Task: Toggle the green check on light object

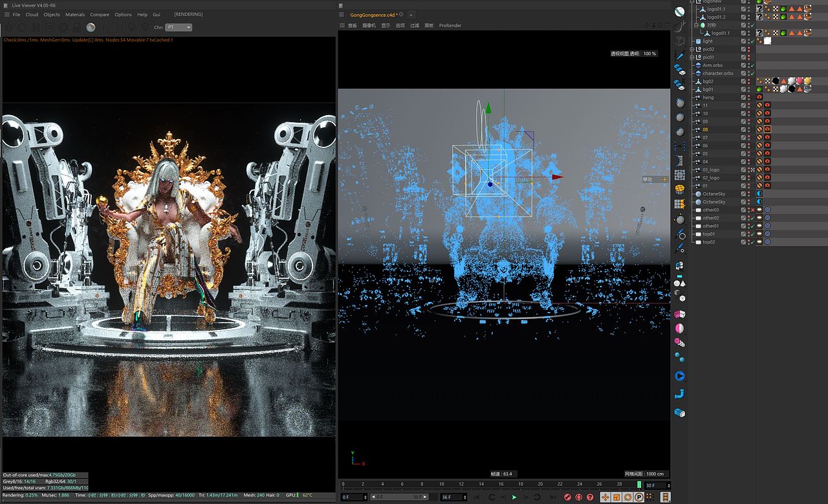Action: 752,41
